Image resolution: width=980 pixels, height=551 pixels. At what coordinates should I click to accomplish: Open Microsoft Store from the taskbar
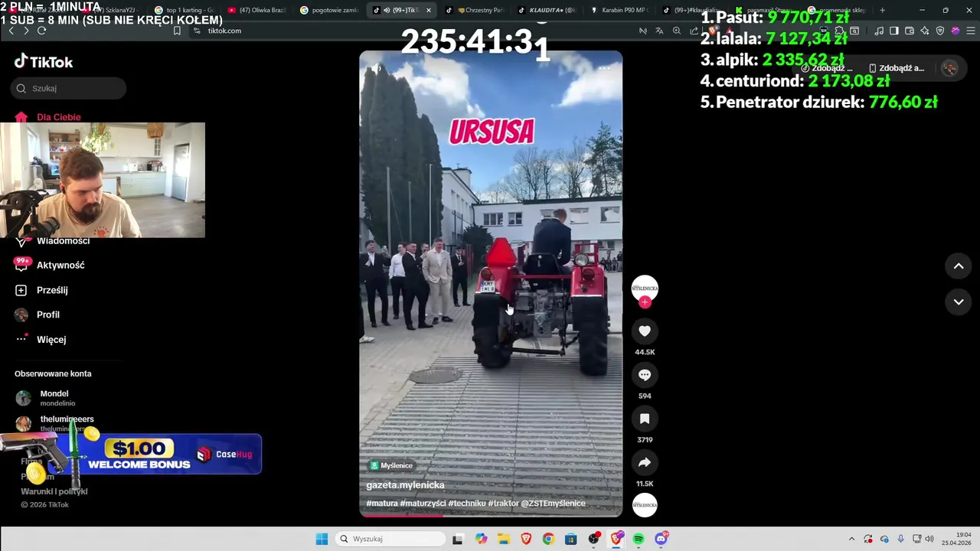[570, 539]
